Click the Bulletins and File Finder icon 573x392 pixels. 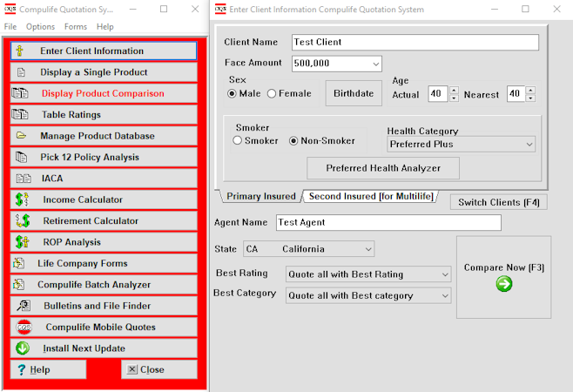[24, 306]
